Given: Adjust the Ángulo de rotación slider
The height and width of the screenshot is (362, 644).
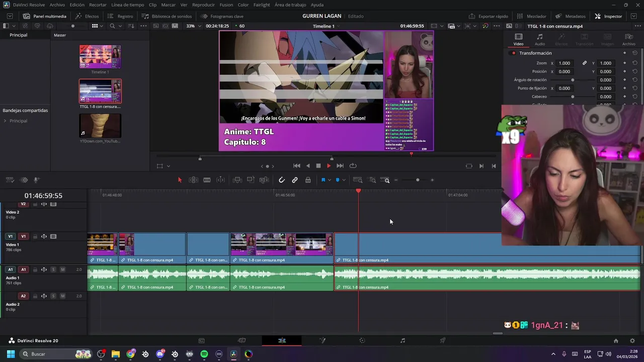Looking at the screenshot, I should 573,80.
